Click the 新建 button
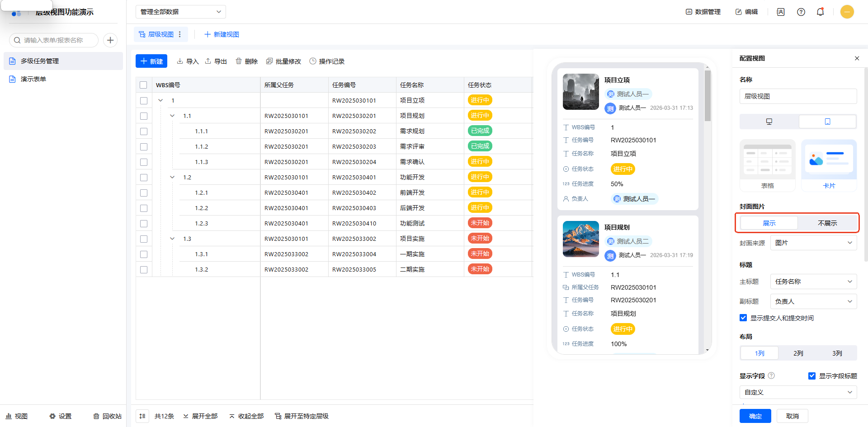The width and height of the screenshot is (868, 427). point(151,61)
